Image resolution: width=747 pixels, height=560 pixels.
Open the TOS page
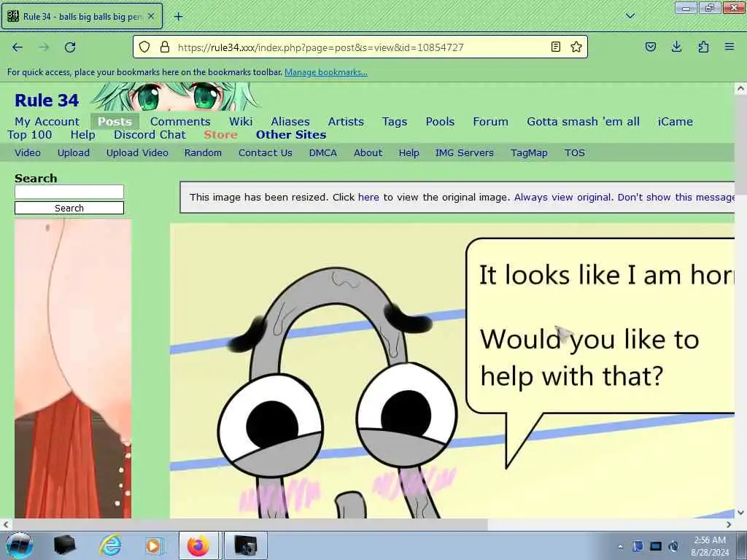coord(575,153)
